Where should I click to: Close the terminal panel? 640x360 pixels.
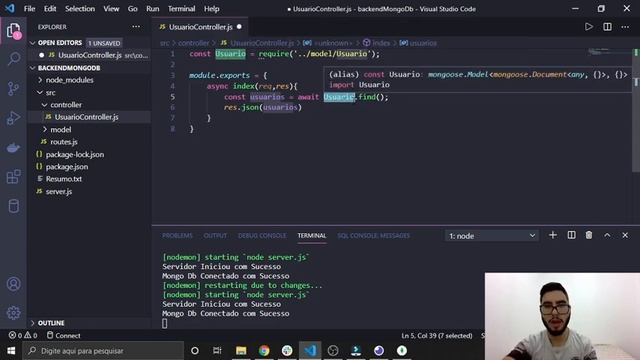pyautogui.click(x=625, y=235)
